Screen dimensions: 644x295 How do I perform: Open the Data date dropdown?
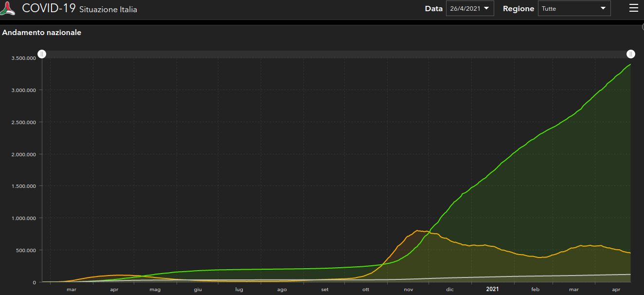469,9
